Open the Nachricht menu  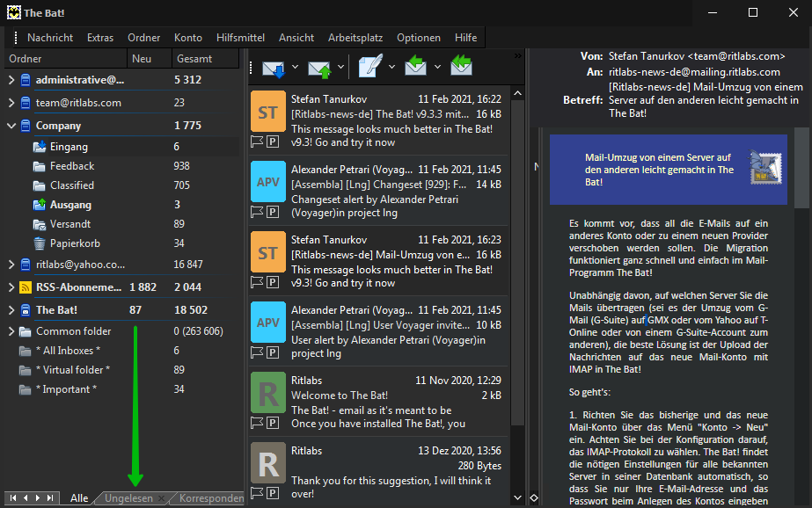tap(50, 38)
